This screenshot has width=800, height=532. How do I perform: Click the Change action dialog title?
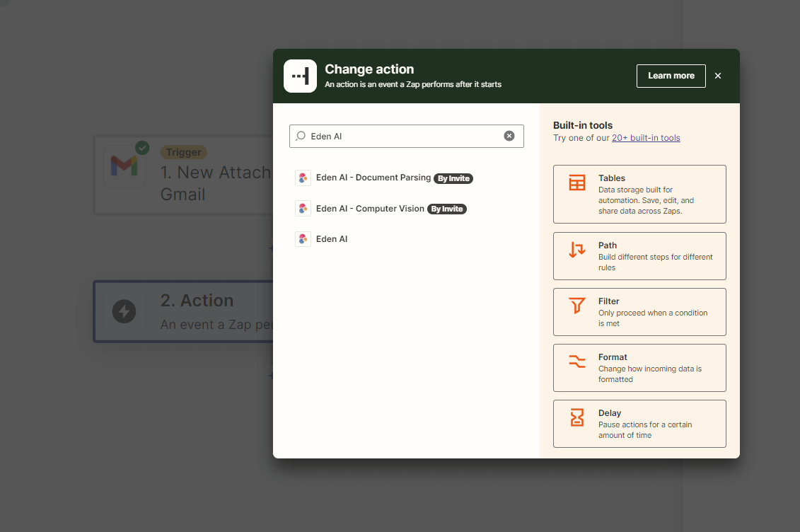pos(369,69)
